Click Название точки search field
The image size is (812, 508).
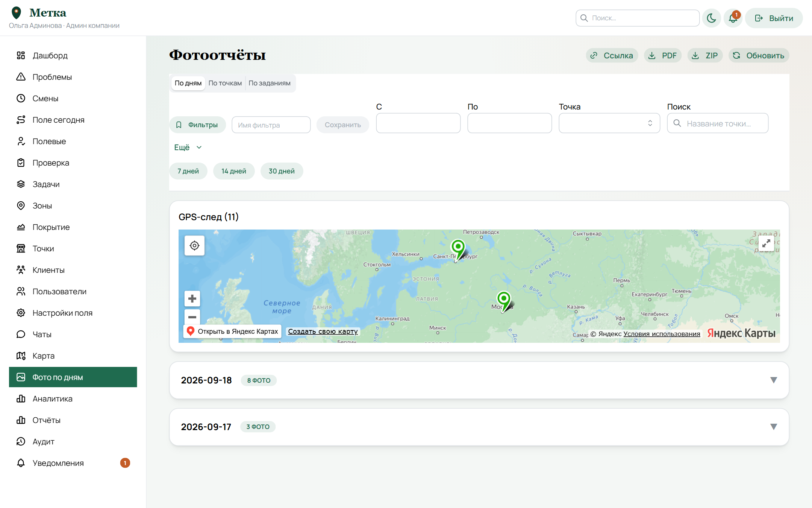[x=718, y=123]
